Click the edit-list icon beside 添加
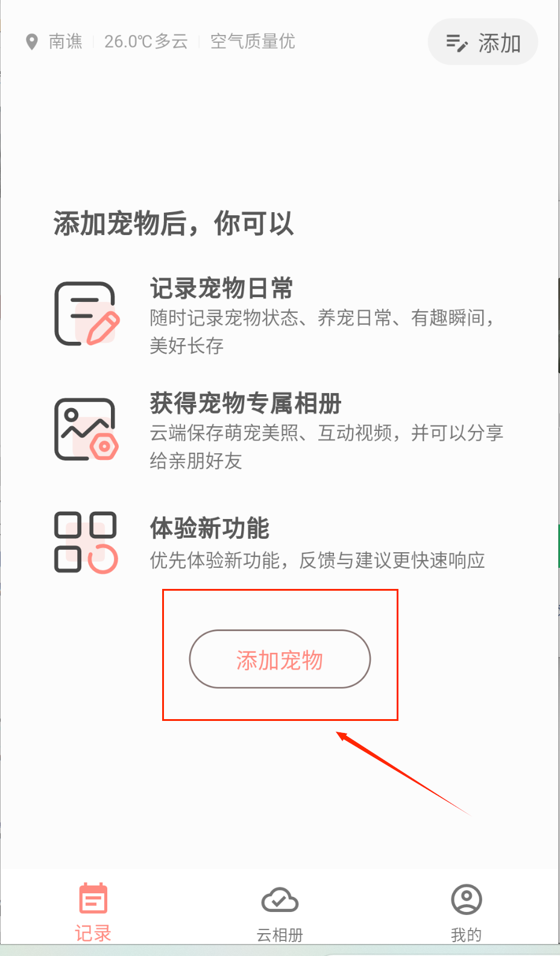 [x=456, y=43]
